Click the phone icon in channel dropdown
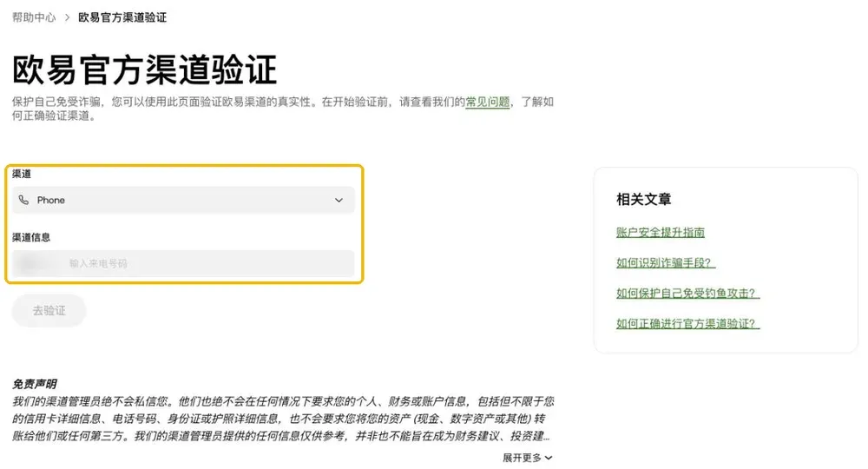This screenshot has height=469, width=868. [23, 200]
